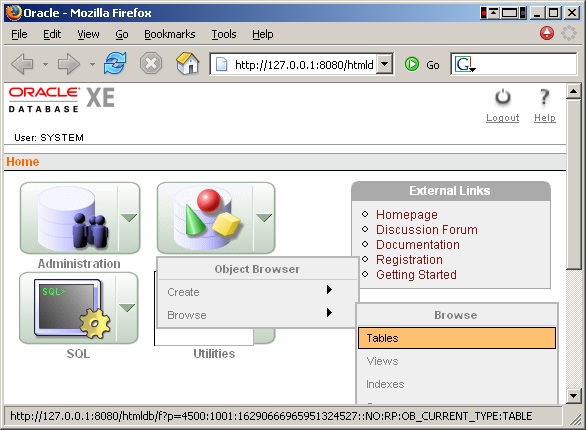Click the status bar URL text
The width and height of the screenshot is (586, 430).
tap(271, 416)
